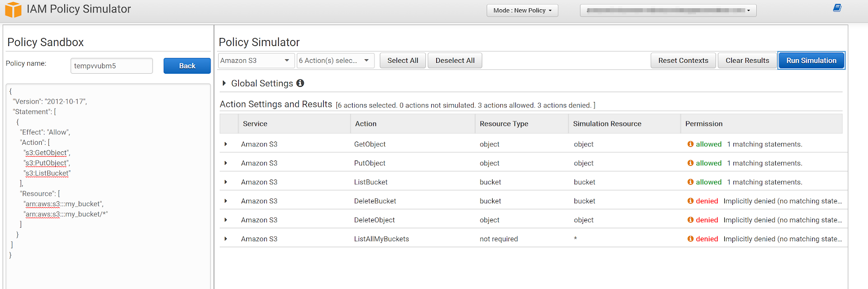This screenshot has width=868, height=289.
Task: Click the Action Settings and Results heading
Action: (276, 104)
